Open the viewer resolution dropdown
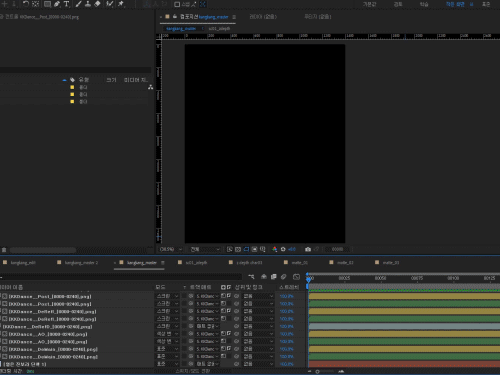Viewport: 500px width, 375px height. tap(205, 249)
